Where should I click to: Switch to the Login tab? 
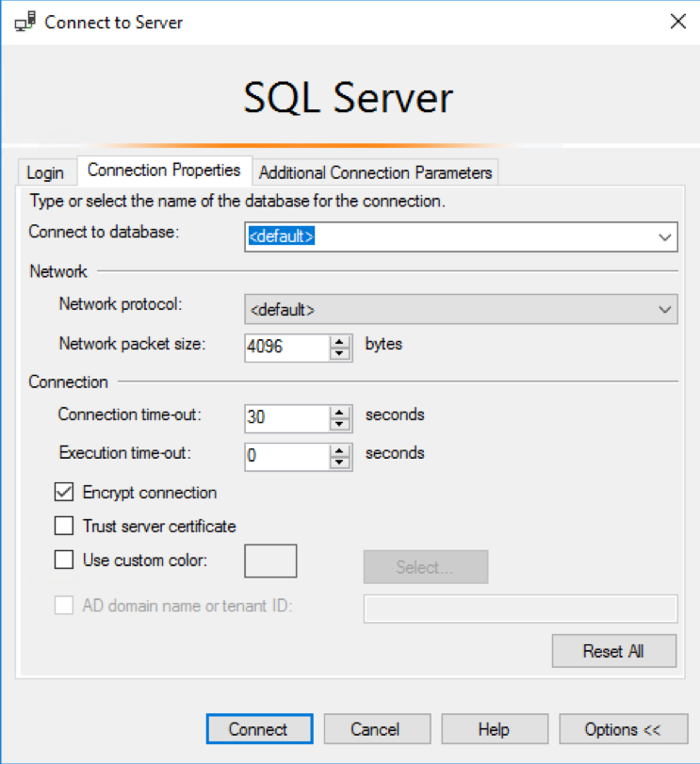pyautogui.click(x=45, y=172)
